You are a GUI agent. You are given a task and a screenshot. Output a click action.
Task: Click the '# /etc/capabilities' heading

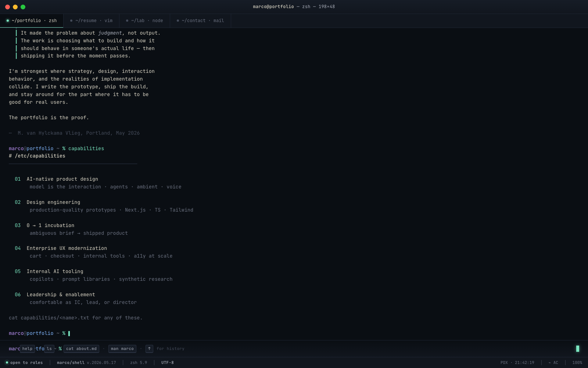click(x=37, y=156)
